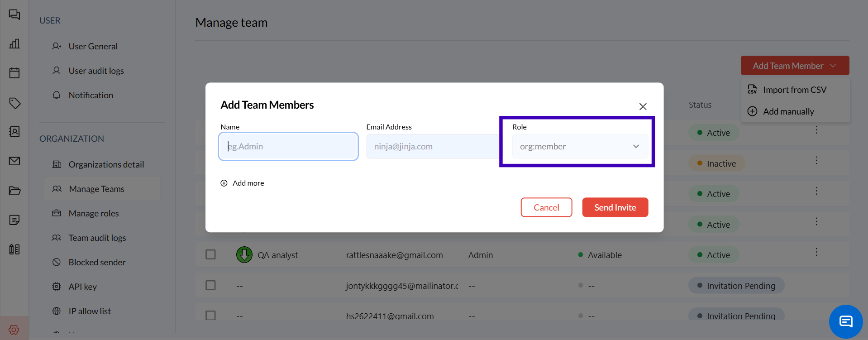
Task: Click the Email Address input field
Action: [x=432, y=146]
